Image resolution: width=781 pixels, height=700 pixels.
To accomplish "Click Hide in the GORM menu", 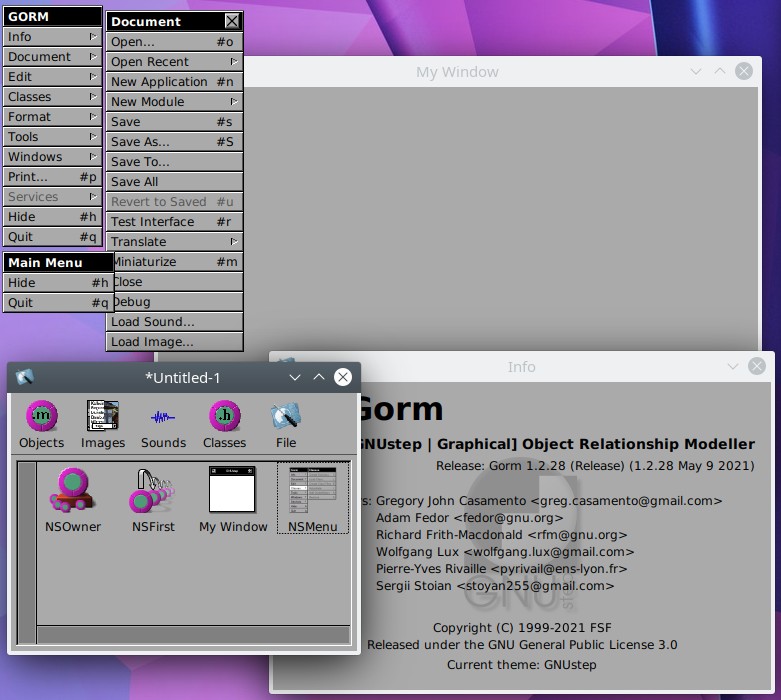I will [52, 217].
